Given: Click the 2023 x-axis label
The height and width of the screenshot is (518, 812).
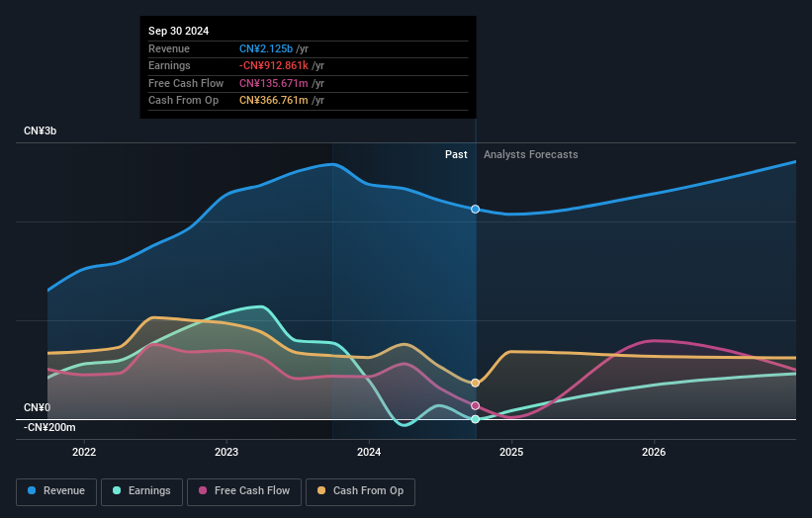Looking at the screenshot, I should (226, 452).
